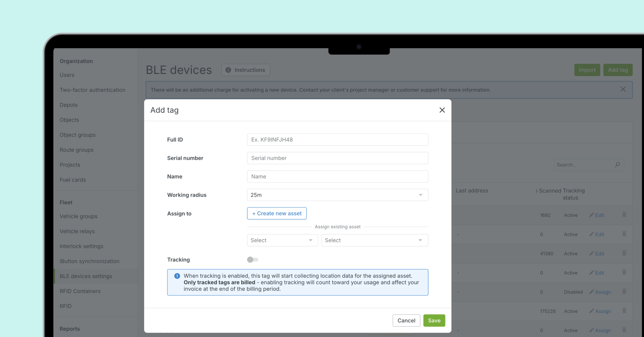The image size is (644, 337).
Task: Enable the Tracking toggle
Action: 253,260
